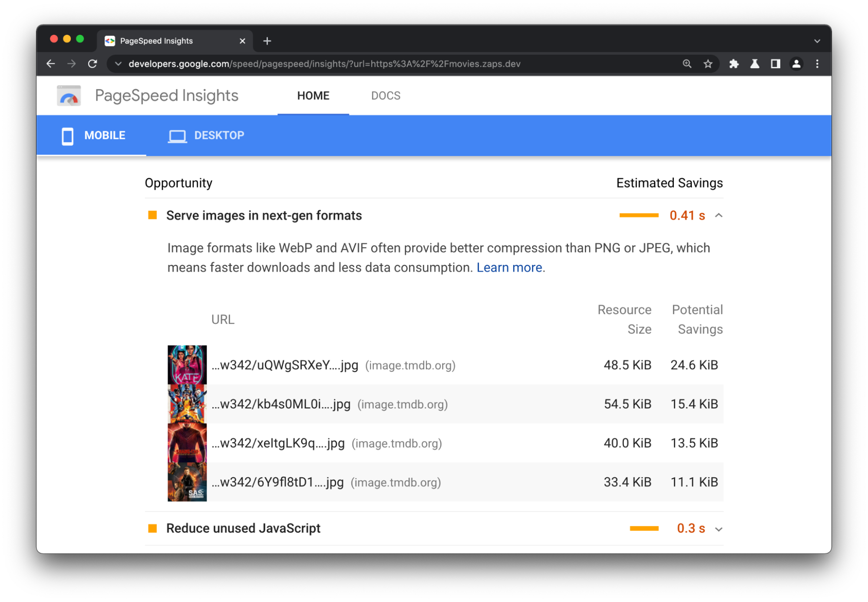This screenshot has width=868, height=602.
Task: Open the three-dot browser menu
Action: click(817, 63)
